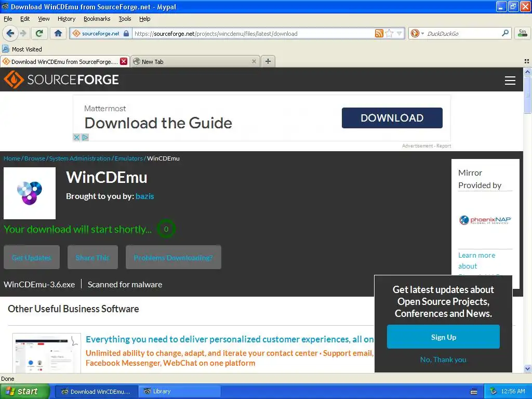Click the SourceForge logo
Screen dimensions: 532x399
pyautogui.click(x=61, y=79)
